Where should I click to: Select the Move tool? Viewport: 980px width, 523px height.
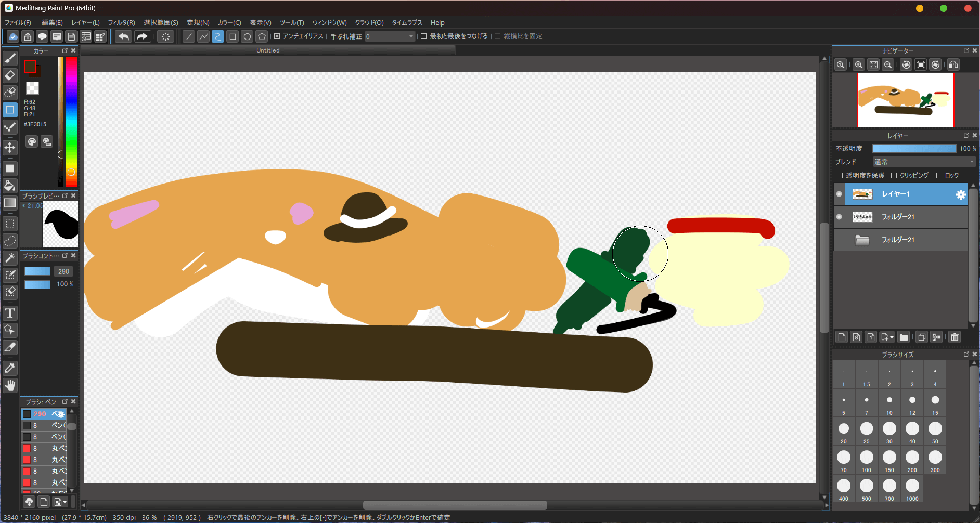tap(10, 148)
